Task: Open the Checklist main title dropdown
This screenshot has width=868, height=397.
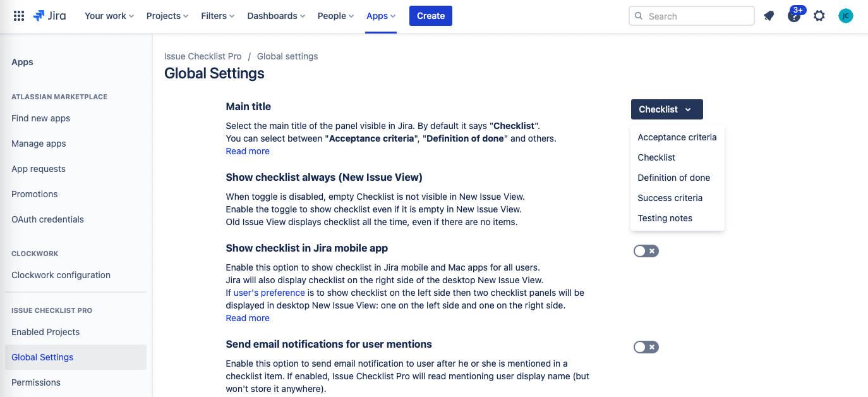Action: pyautogui.click(x=666, y=109)
